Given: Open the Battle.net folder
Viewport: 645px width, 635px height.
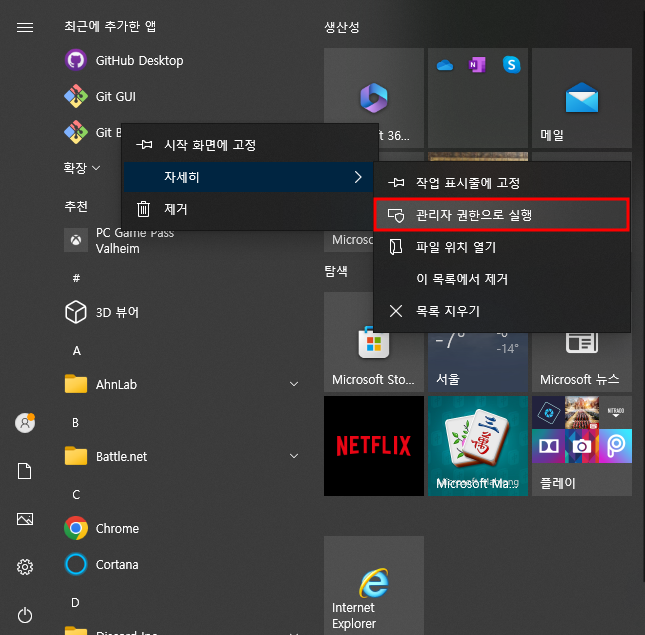Looking at the screenshot, I should click(181, 456).
